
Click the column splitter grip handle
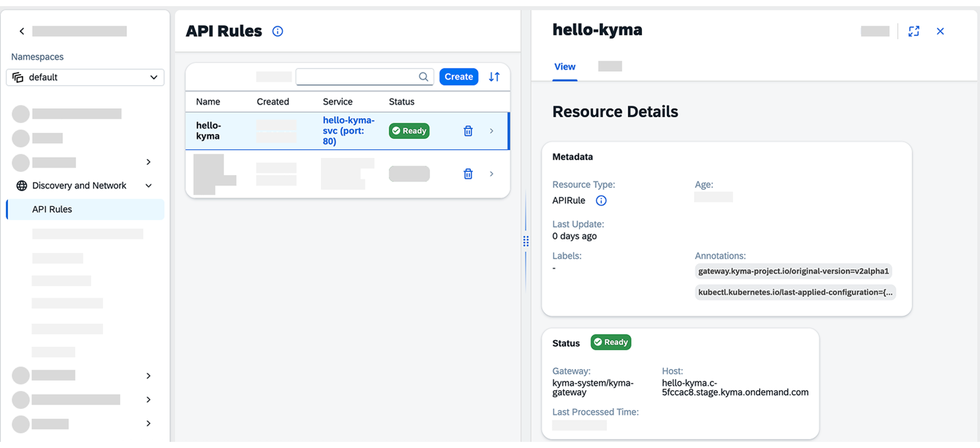click(x=526, y=241)
